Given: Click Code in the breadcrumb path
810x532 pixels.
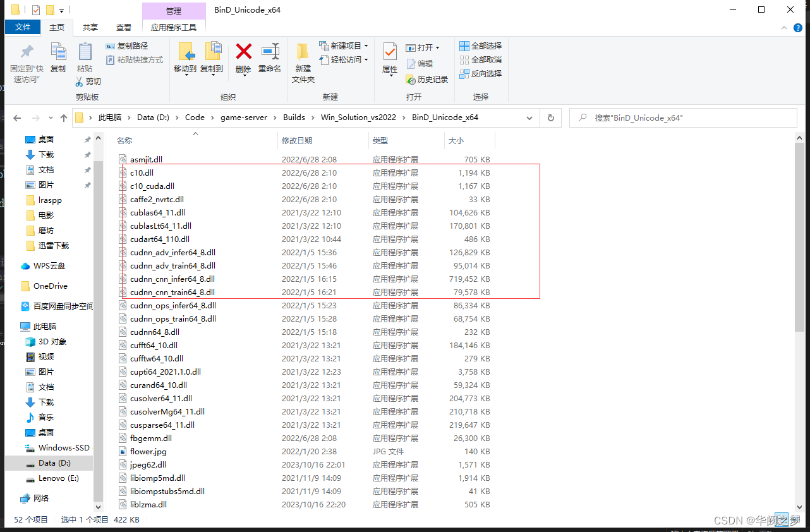Looking at the screenshot, I should click(195, 118).
